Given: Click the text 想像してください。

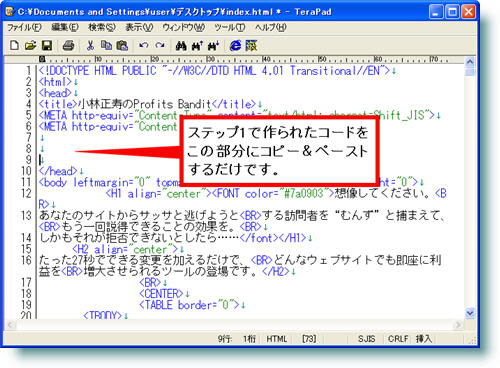Looking at the screenshot, I should click(382, 193).
